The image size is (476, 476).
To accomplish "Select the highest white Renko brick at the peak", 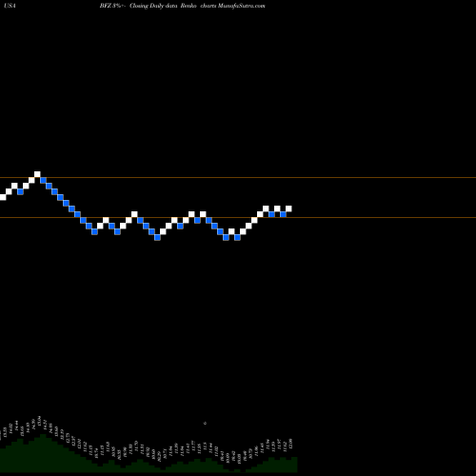I will tap(37, 174).
